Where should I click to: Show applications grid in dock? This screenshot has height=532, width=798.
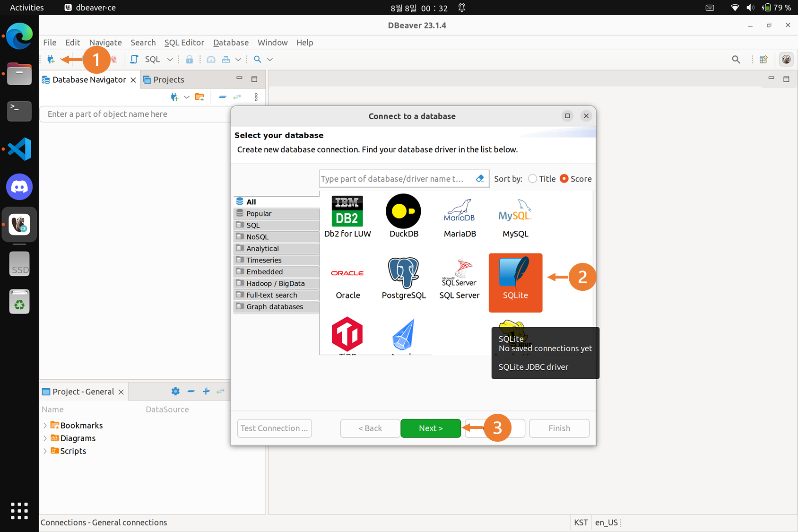coord(19,511)
